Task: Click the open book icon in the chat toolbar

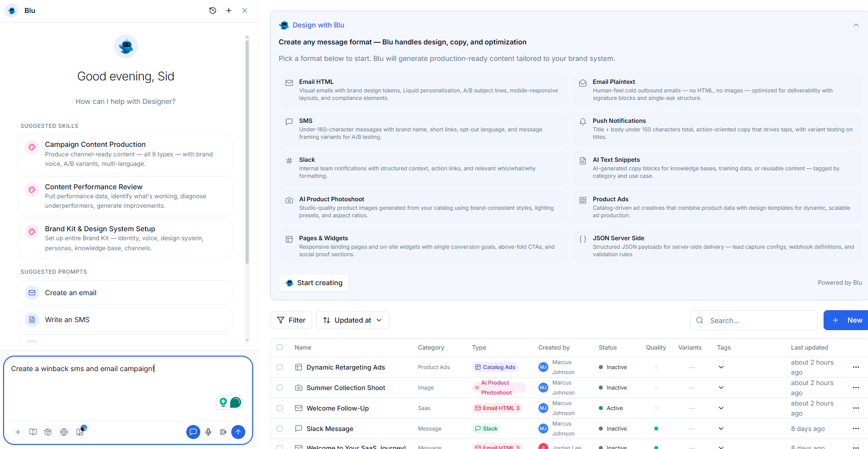Action: click(x=33, y=432)
